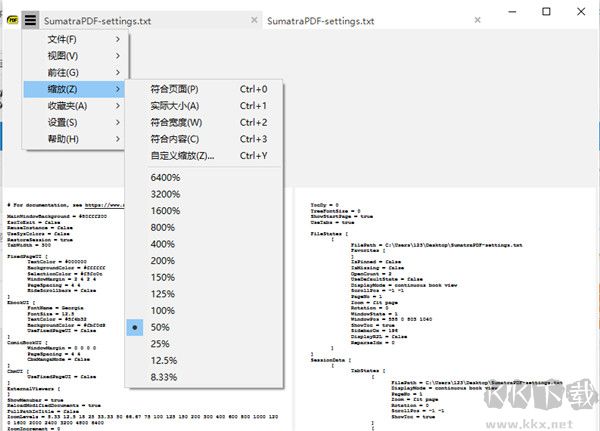Open 自定义缩放(Z)... custom zoom dialog

pyautogui.click(x=204, y=156)
